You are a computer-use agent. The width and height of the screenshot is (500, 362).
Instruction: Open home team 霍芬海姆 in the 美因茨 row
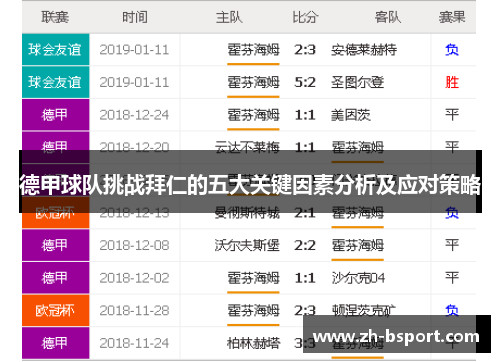tap(253, 115)
